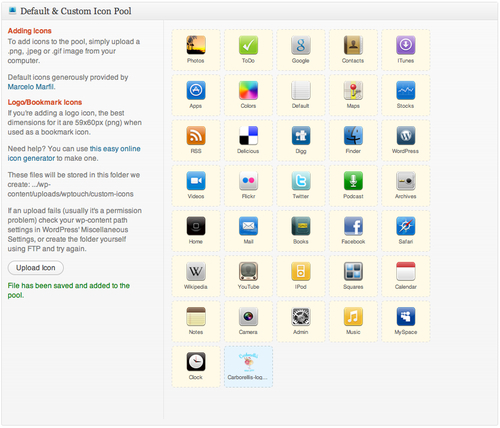The width and height of the screenshot is (500, 428).
Task: Click the WordPress logo icon
Action: [406, 136]
